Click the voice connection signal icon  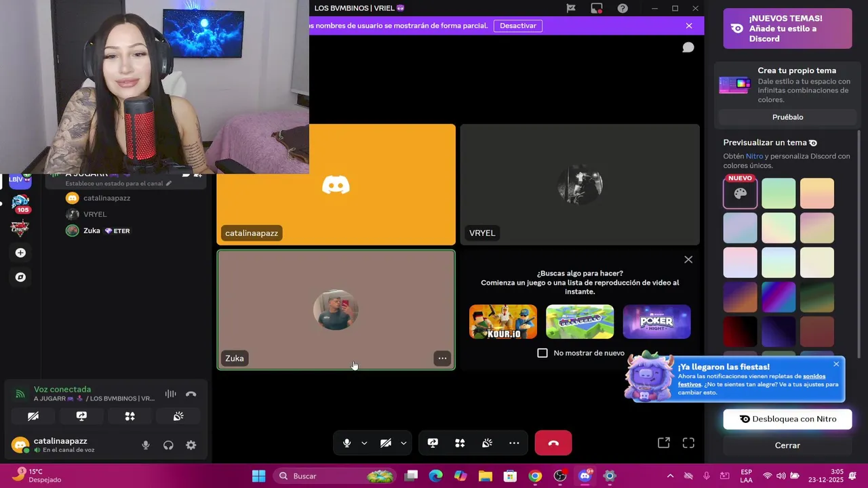point(20,394)
